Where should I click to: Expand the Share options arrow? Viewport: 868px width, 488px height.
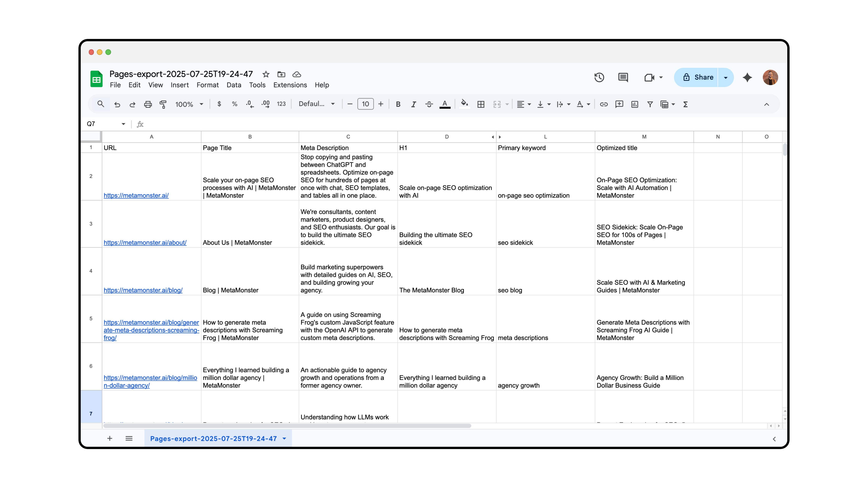[725, 78]
